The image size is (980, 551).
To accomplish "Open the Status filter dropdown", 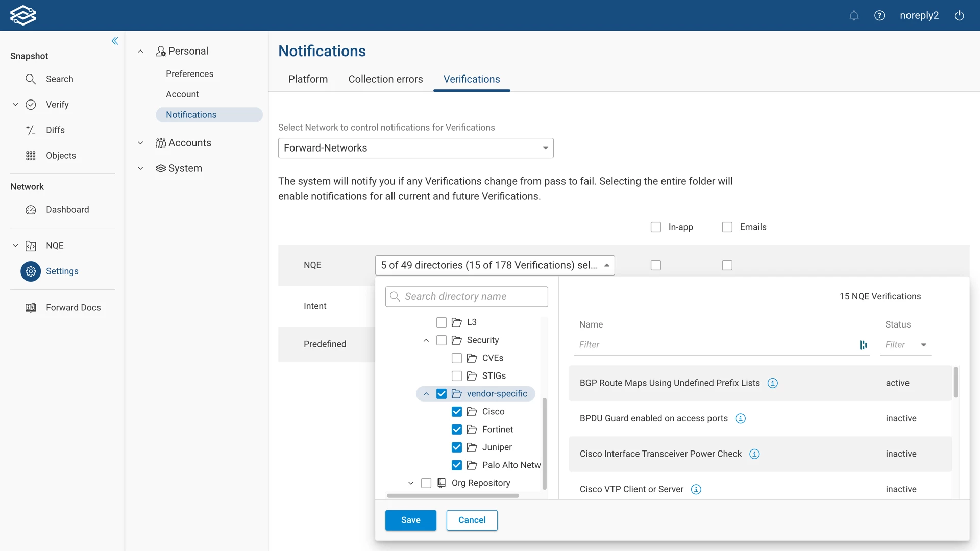I will click(923, 345).
